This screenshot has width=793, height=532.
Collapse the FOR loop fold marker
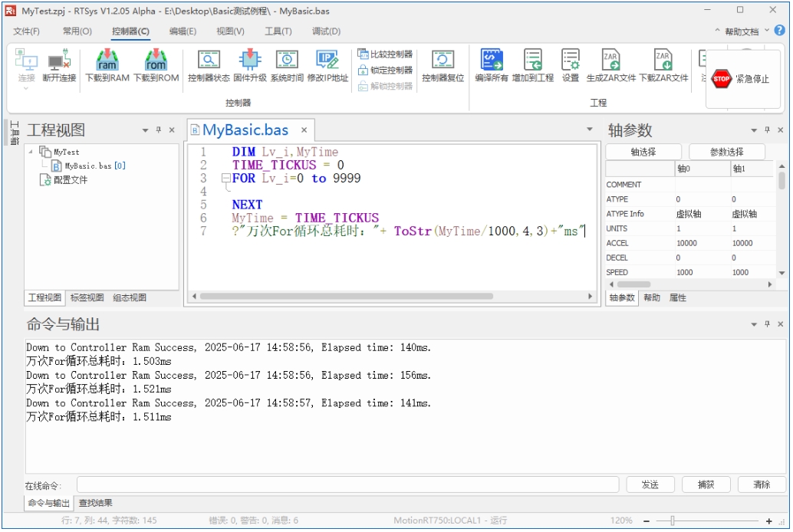pos(226,178)
